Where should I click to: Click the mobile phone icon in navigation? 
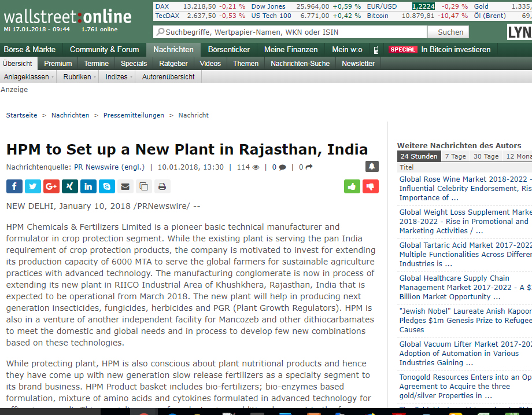click(376, 50)
